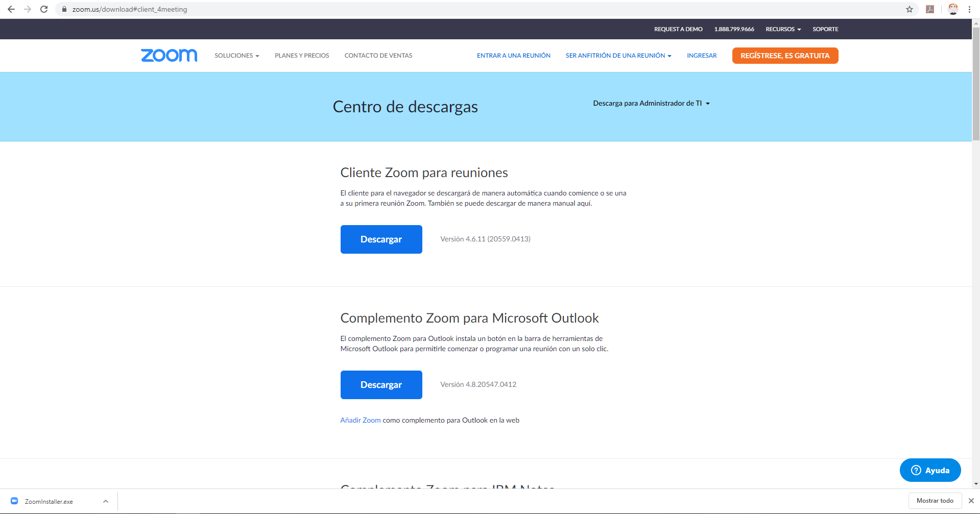Open the SOPORTE link

(825, 29)
